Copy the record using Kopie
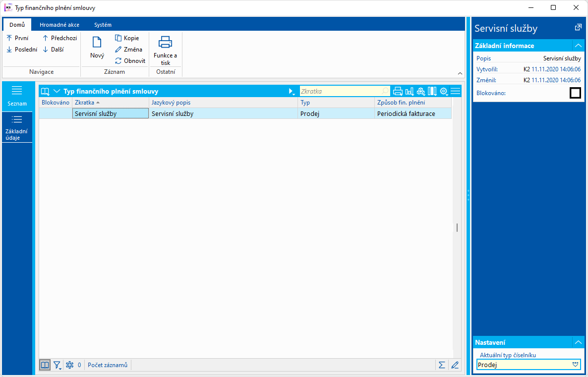This screenshot has height=377, width=588. point(127,38)
